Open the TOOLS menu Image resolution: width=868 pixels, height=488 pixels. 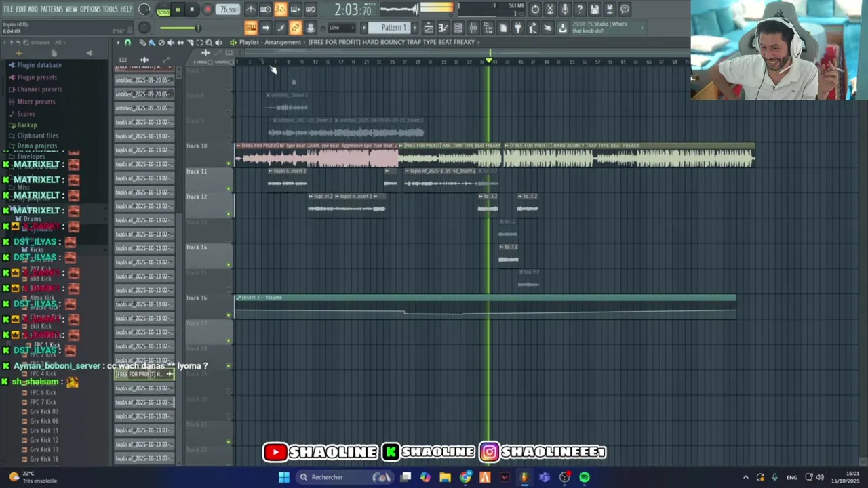point(111,9)
